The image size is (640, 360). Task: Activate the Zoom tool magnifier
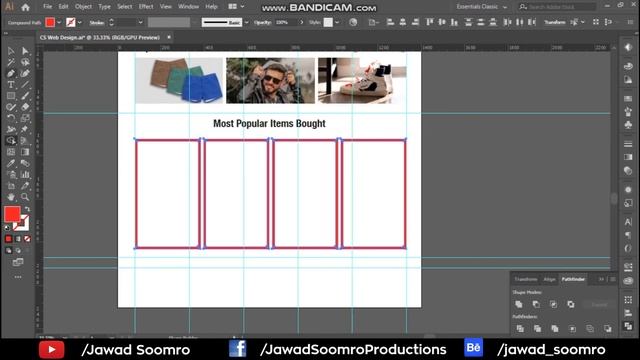[25, 197]
